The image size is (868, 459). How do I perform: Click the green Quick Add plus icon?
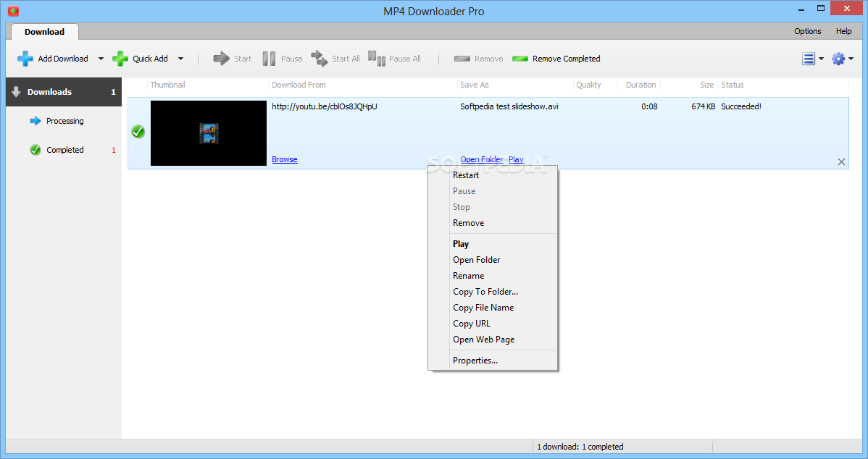click(x=120, y=59)
